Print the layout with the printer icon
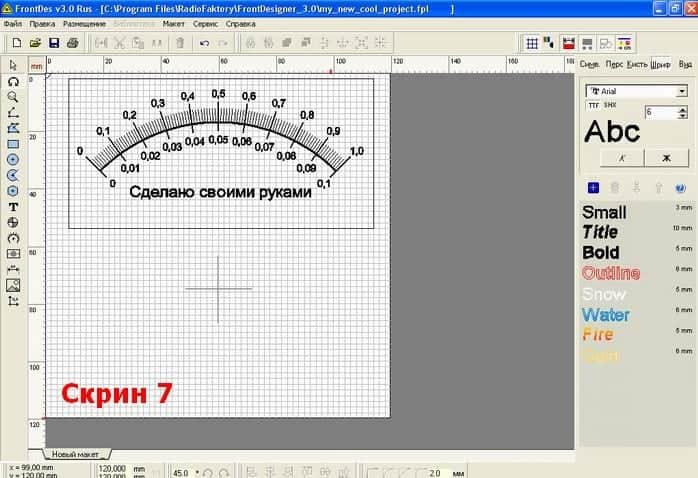698x478 pixels. [x=73, y=43]
